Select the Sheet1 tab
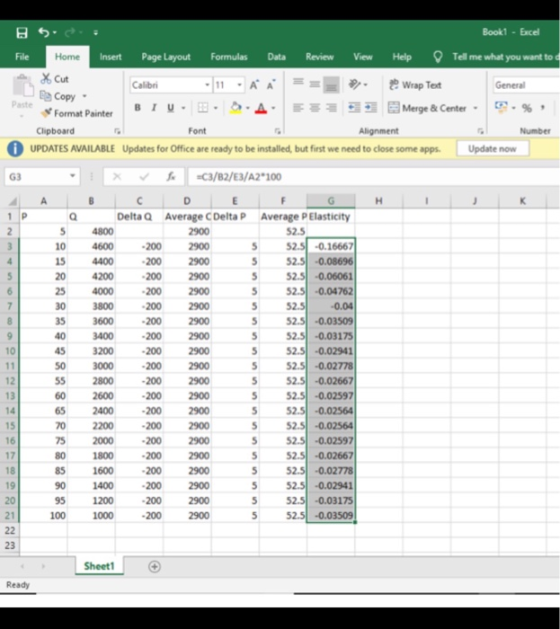 click(99, 566)
